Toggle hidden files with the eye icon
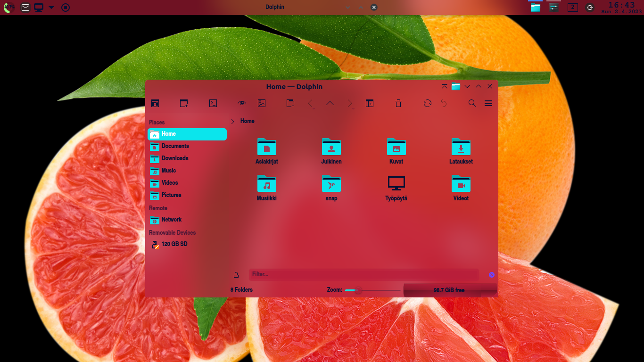This screenshot has width=644, height=362. click(x=242, y=103)
